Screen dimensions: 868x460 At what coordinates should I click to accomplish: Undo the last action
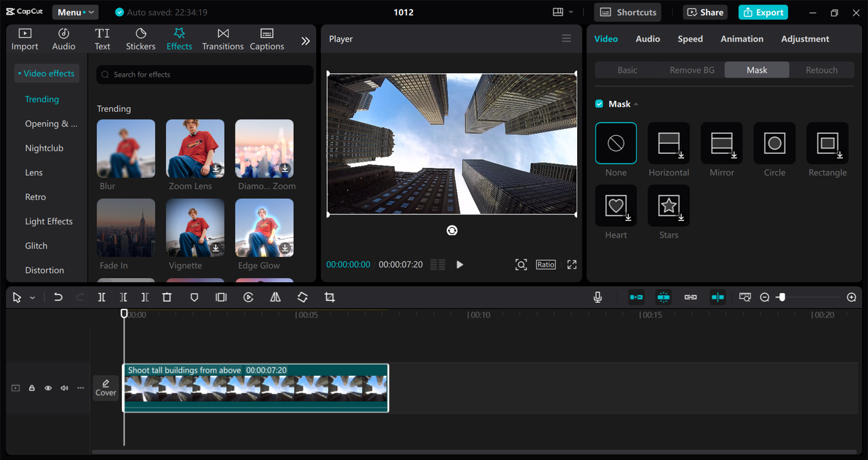(58, 297)
